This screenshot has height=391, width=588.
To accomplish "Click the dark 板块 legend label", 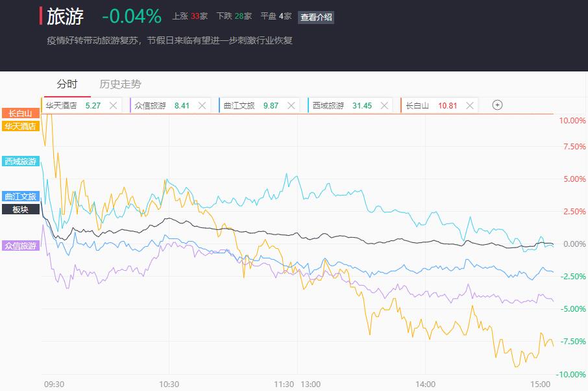I will click(x=21, y=209).
